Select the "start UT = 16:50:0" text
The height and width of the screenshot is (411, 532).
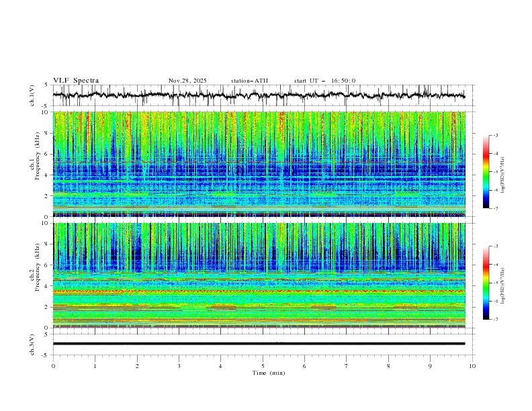coord(324,81)
